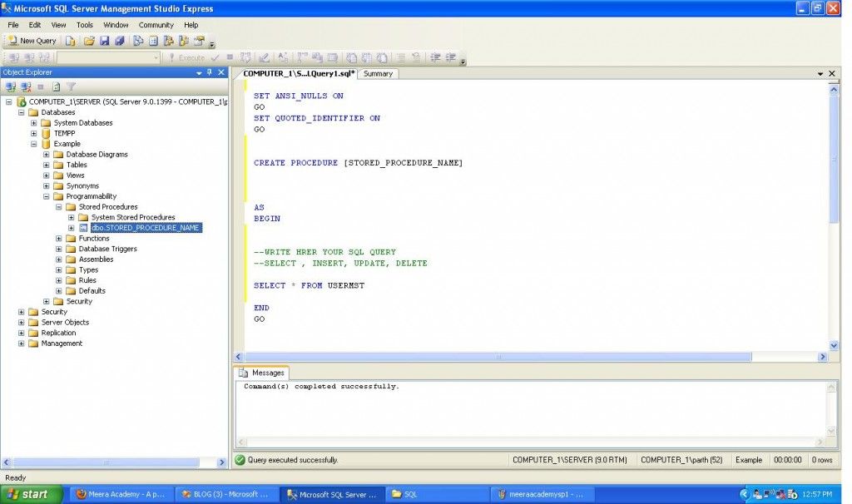
Task: Select Results to Grid icon
Action: point(367,57)
